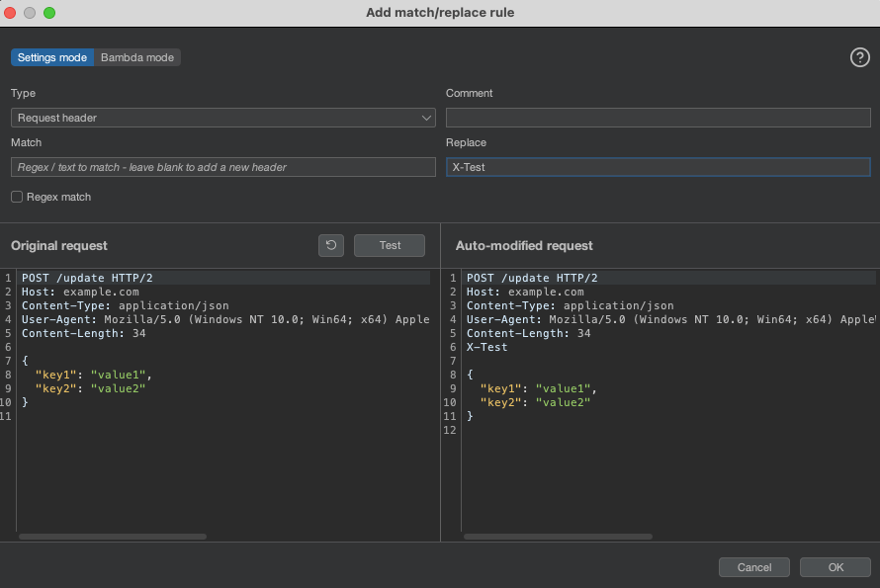
Task: Click the Test button
Action: tap(390, 245)
